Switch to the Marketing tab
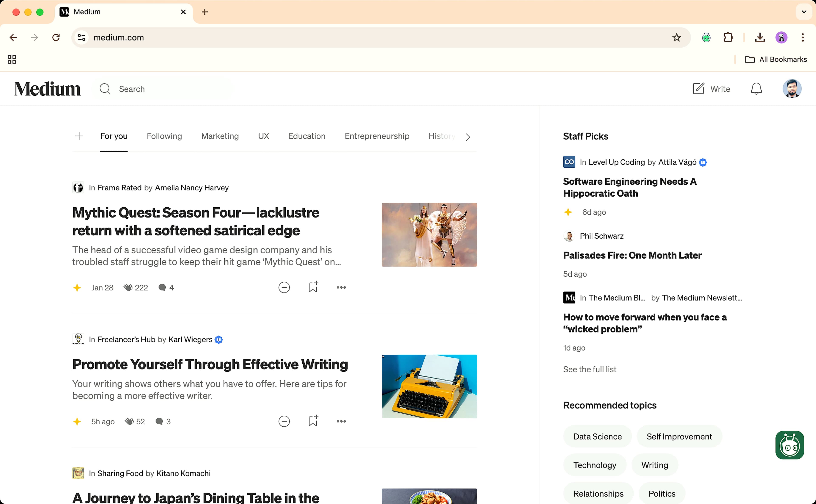 pyautogui.click(x=220, y=136)
